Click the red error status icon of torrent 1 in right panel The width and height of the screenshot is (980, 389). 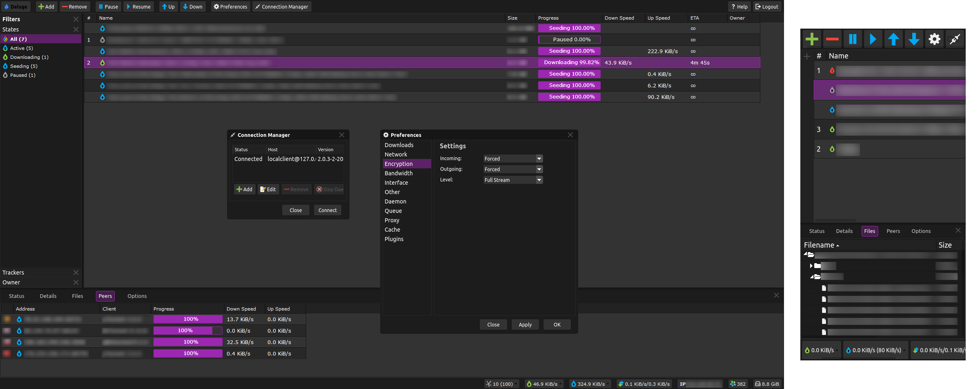(832, 71)
